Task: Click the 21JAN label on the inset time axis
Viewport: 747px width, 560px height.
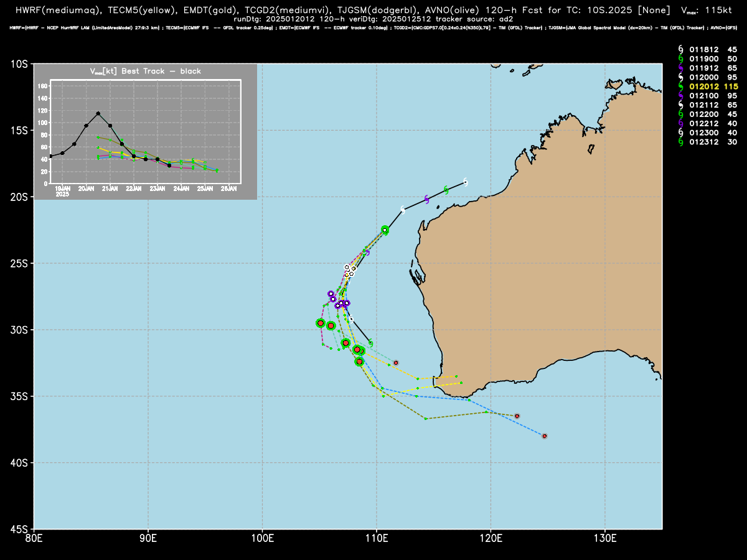Action: [x=110, y=188]
